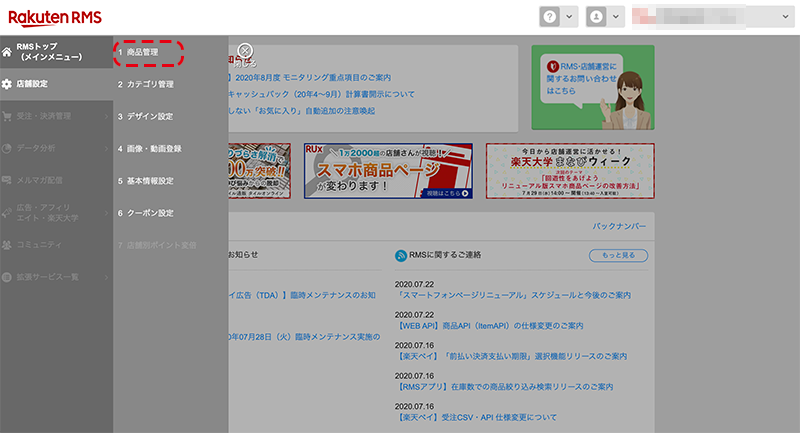Open 2 カテゴリ管理 submenu item
Image resolution: width=800 pixels, height=433 pixels.
[x=146, y=84]
